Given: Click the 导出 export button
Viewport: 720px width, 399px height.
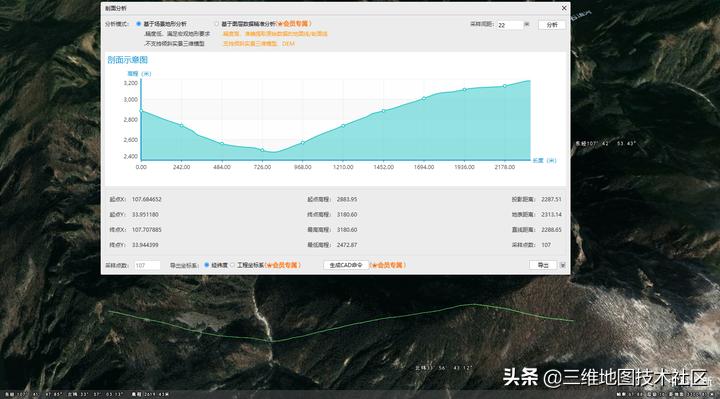Looking at the screenshot, I should [x=543, y=265].
